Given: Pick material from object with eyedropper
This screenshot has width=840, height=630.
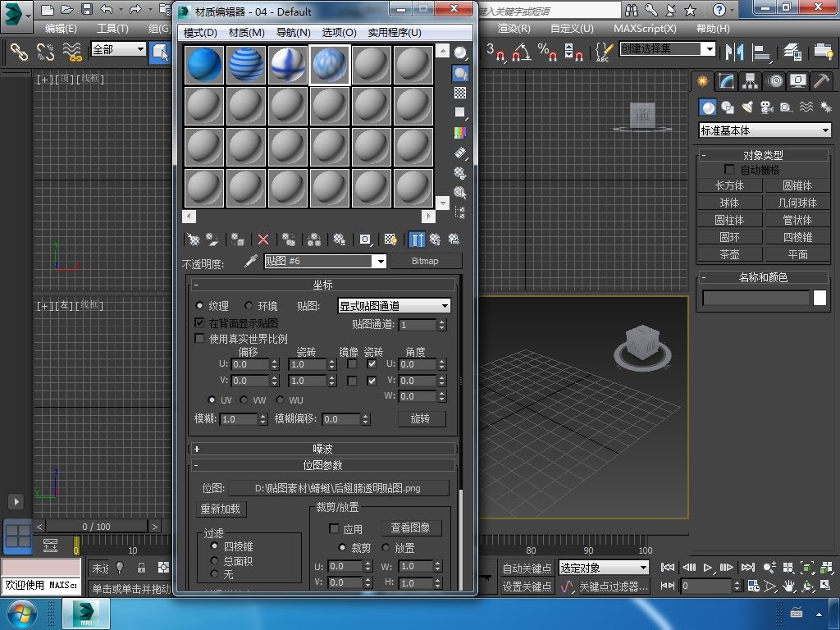Looking at the screenshot, I should click(251, 261).
